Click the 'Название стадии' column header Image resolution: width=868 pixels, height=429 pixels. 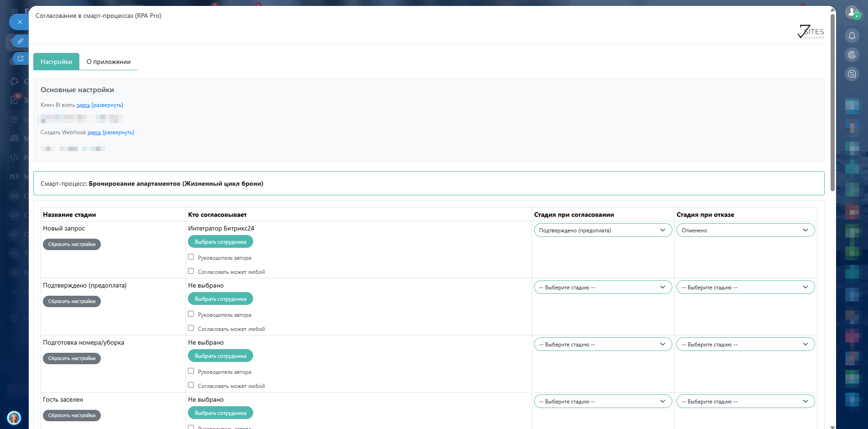[x=69, y=214]
